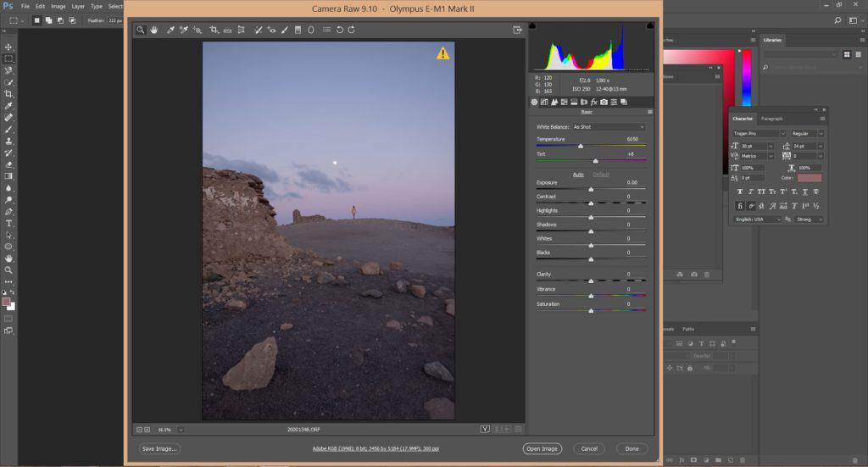Click the Default tone link
868x467 pixels.
coord(601,175)
